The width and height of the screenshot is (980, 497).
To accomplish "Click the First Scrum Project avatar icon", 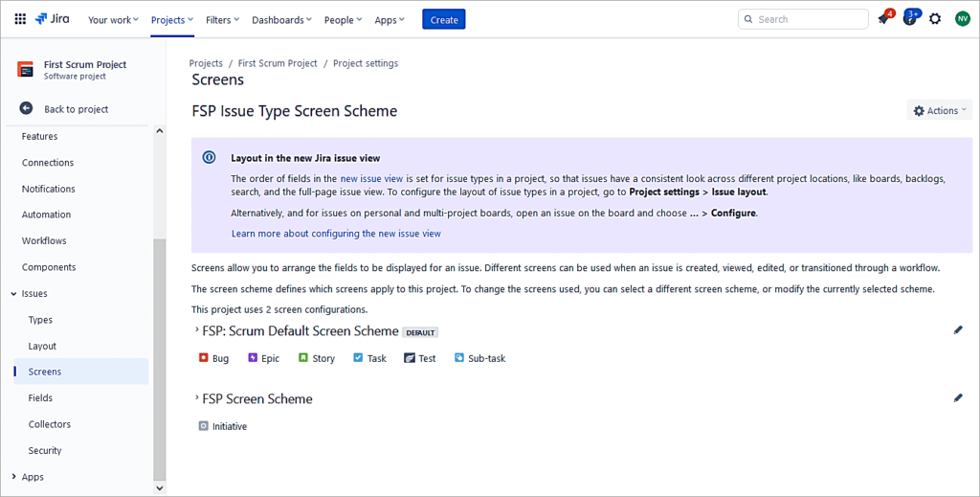I will click(x=26, y=69).
